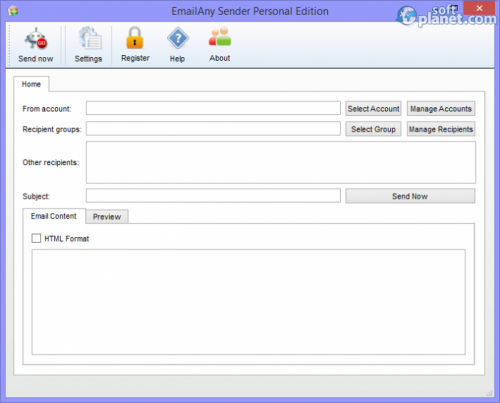500x403 pixels.
Task: Open Settings from the toolbar
Action: [88, 45]
